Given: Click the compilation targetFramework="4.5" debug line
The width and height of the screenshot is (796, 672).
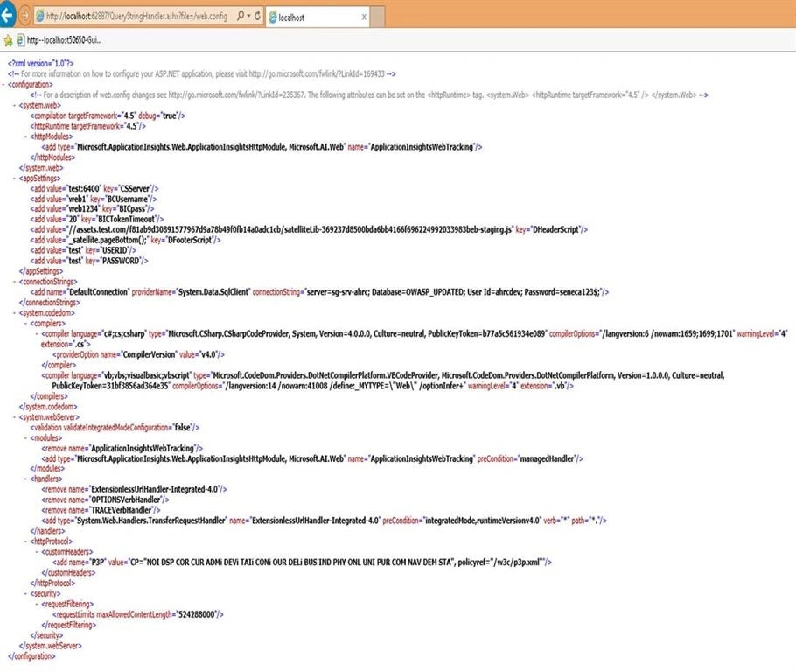Looking at the screenshot, I should click(x=108, y=115).
